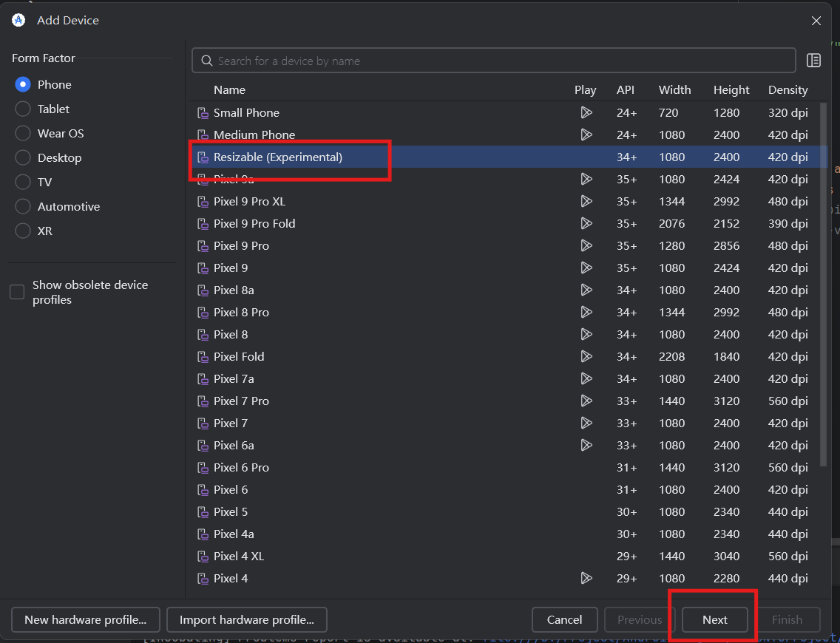This screenshot has height=643, width=840.
Task: Click device icon for Pixel 4 XL
Action: click(203, 557)
